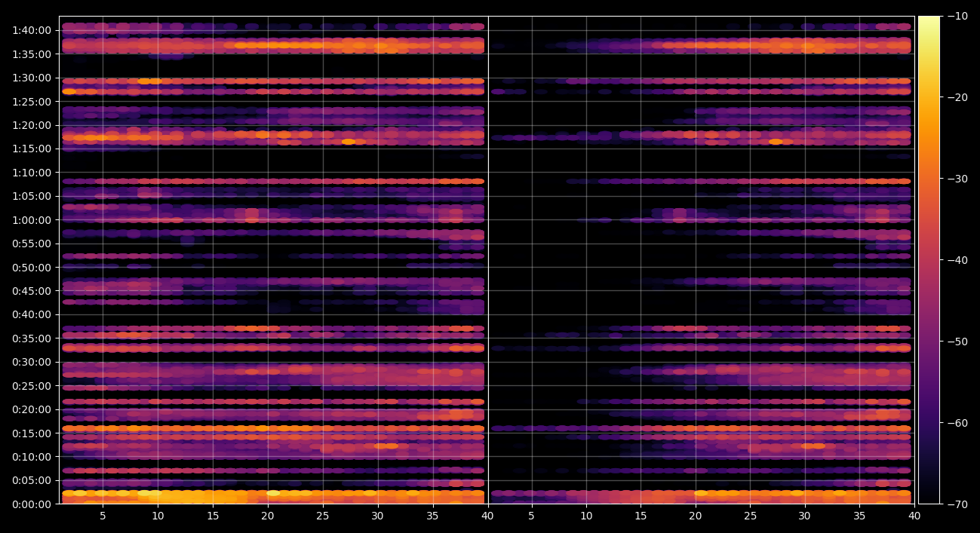This screenshot has width=980, height=533.
Task: Select the 0:20:00 time label
Action: pyautogui.click(x=32, y=409)
